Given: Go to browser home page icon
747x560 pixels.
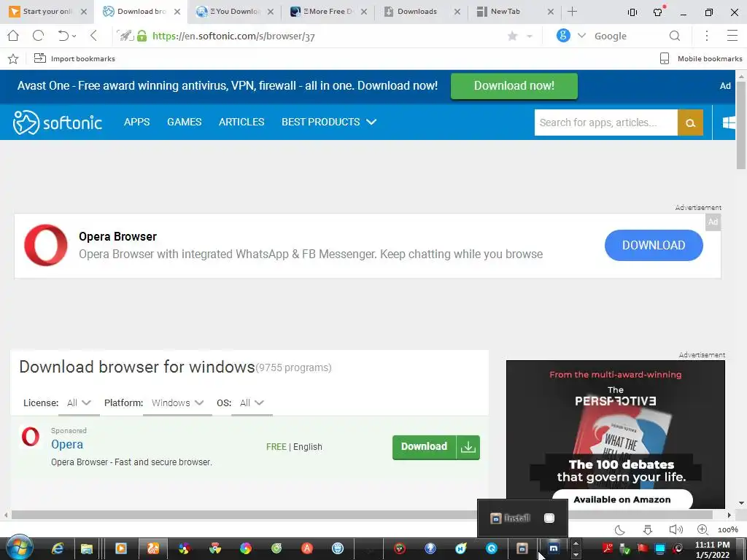Looking at the screenshot, I should point(13,36).
